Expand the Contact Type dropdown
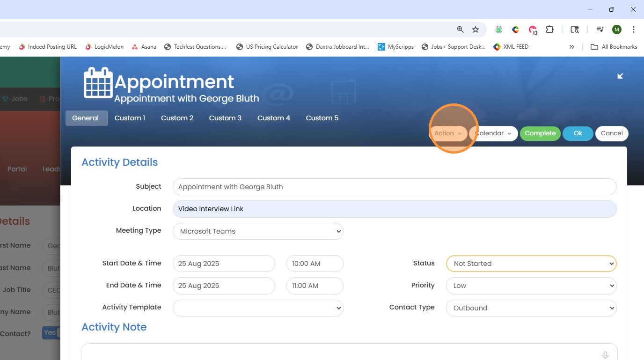Screen dimensions: 644x360 (x=531, y=308)
